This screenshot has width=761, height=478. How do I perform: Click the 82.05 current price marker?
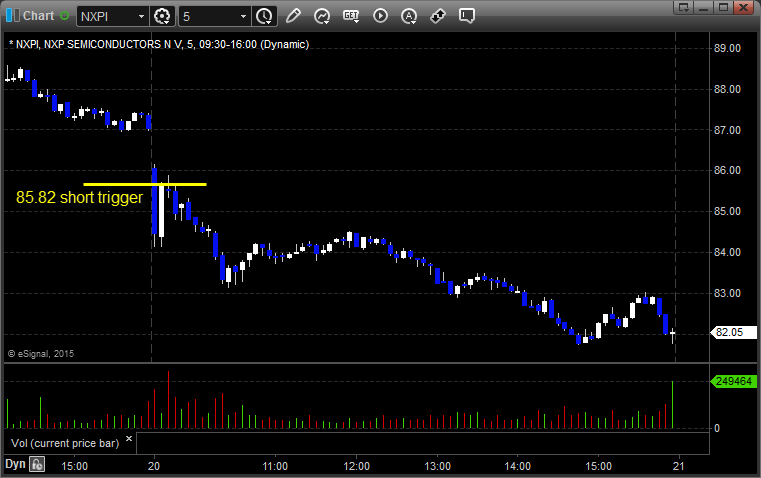tap(733, 332)
